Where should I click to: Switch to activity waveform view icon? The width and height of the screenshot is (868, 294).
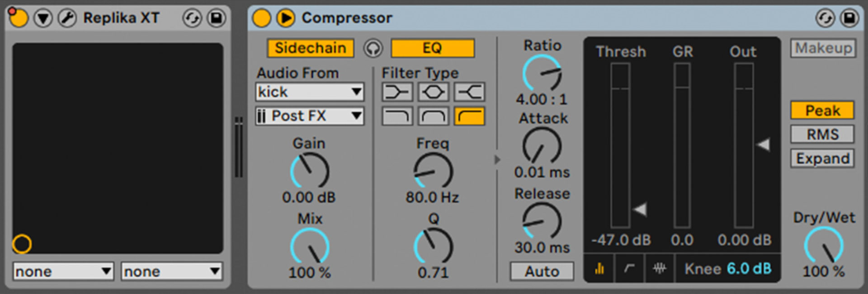660,268
